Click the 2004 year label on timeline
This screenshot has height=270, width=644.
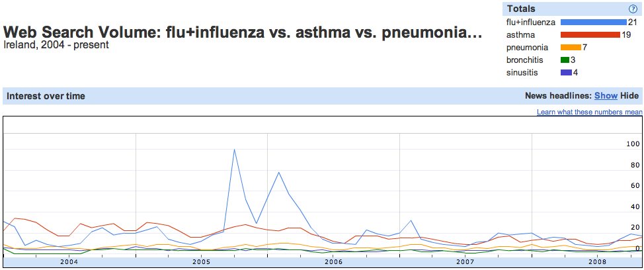69,262
